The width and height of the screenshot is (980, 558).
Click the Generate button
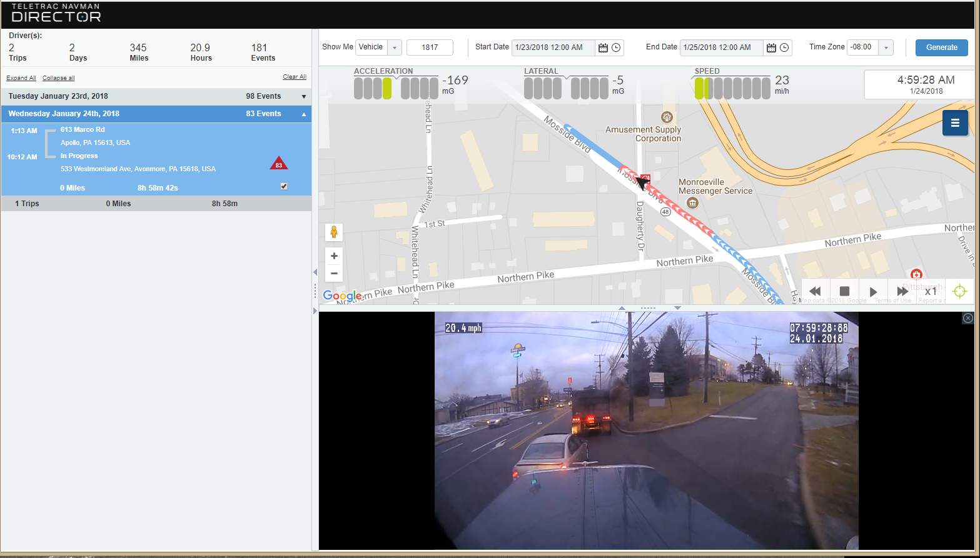coord(941,47)
